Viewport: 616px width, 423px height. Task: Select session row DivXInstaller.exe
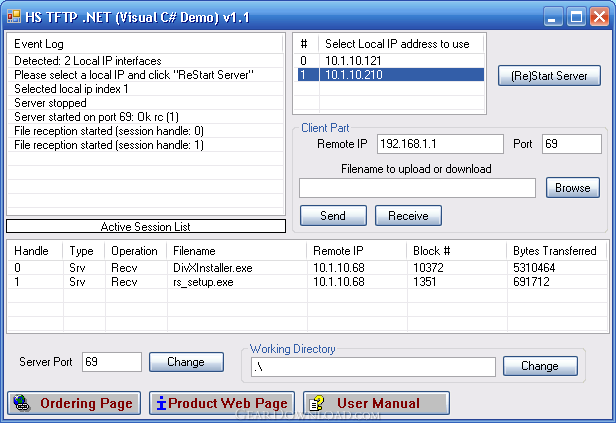click(x=308, y=268)
